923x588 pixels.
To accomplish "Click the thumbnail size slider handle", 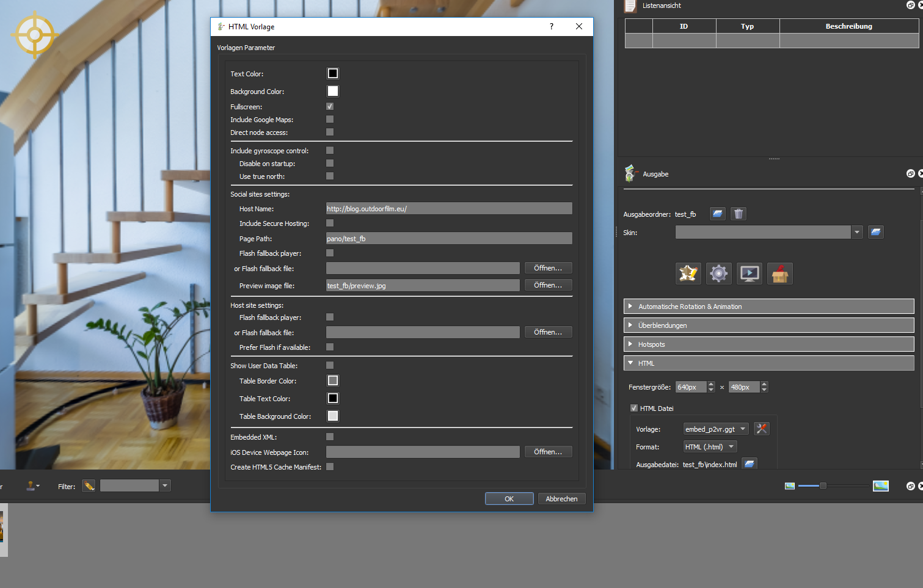I will point(823,486).
